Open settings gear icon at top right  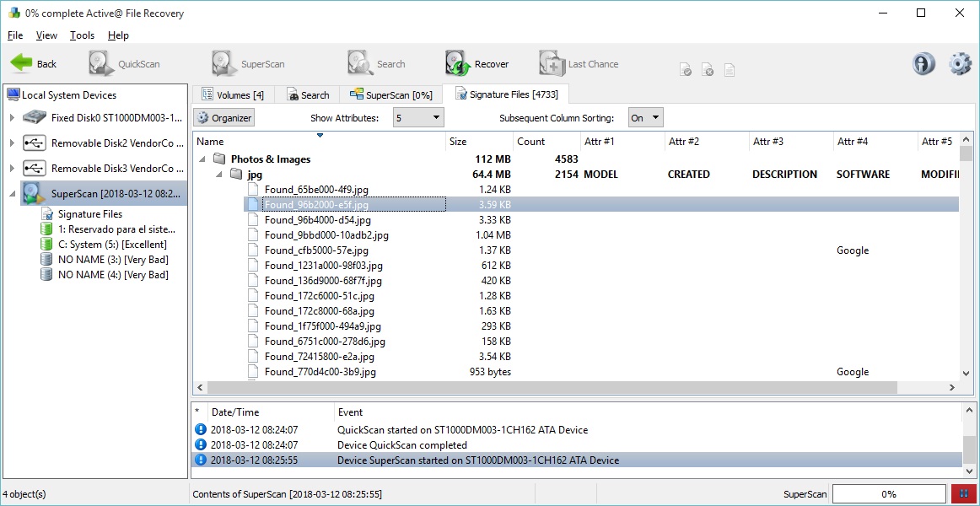point(960,64)
